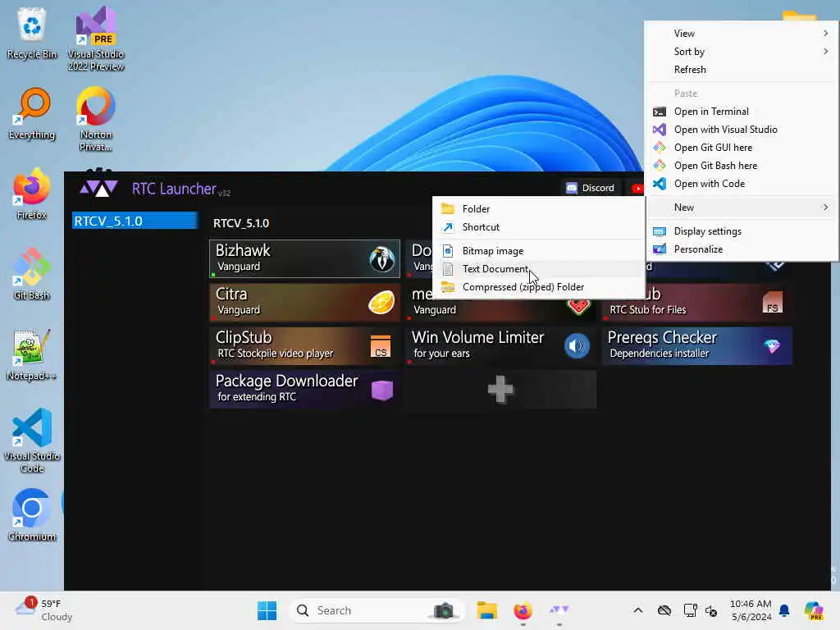The image size is (840, 630).
Task: Click the RTC Launcher taskbar icon
Action: [559, 609]
